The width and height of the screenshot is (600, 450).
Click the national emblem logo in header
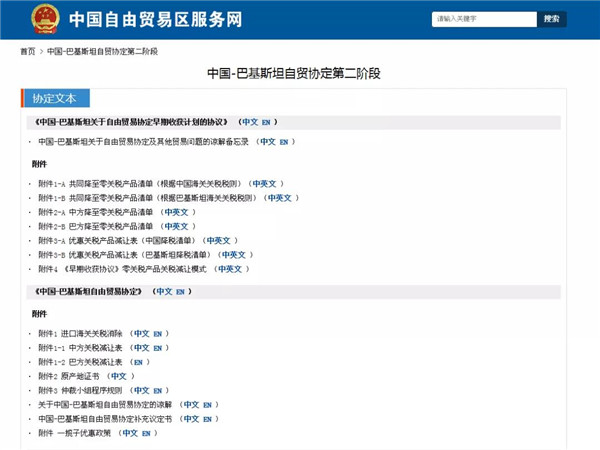pos(44,19)
